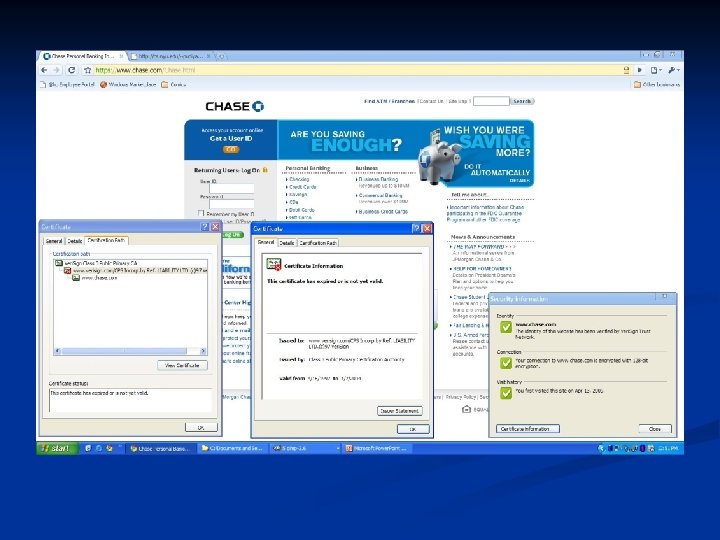
Task: Click the Connection green checkmark icon
Action: 506,363
